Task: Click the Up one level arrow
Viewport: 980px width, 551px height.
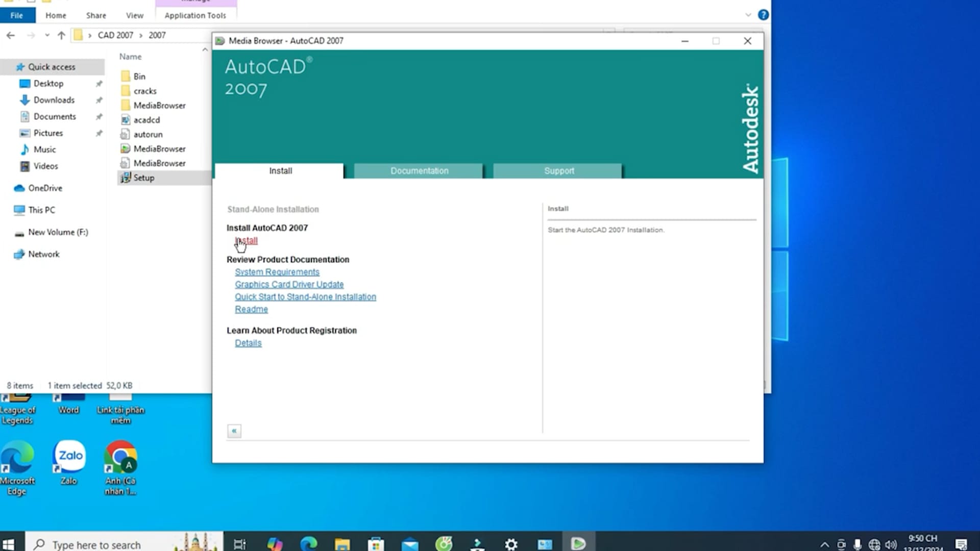Action: tap(61, 35)
